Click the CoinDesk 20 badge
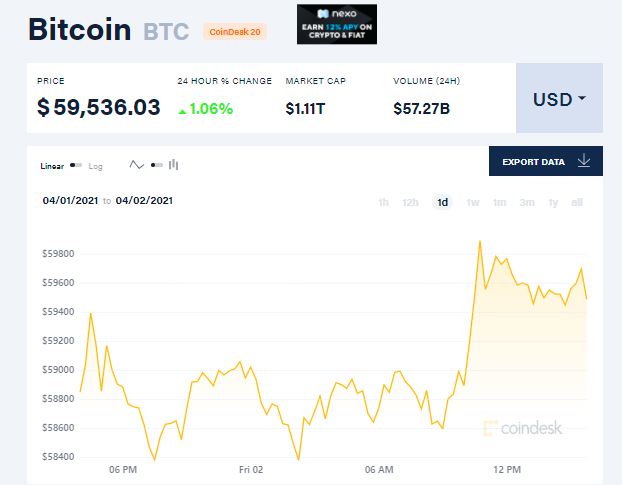Image resolution: width=622 pixels, height=485 pixels. [x=235, y=32]
